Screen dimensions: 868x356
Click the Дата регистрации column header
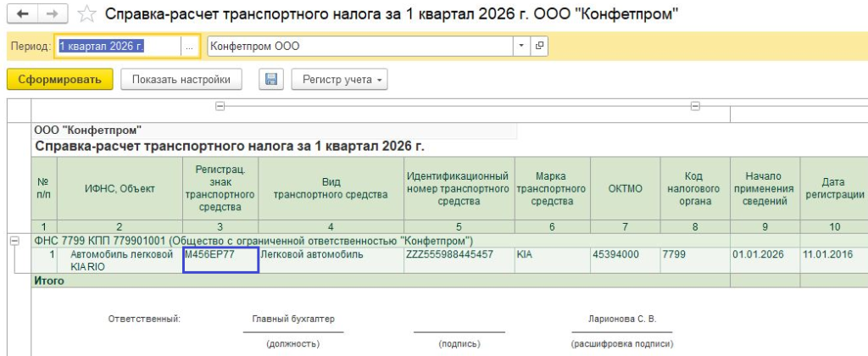coord(834,189)
